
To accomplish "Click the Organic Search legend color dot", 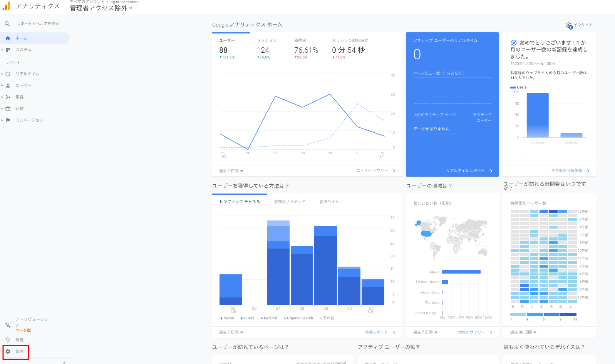I will coord(285,318).
